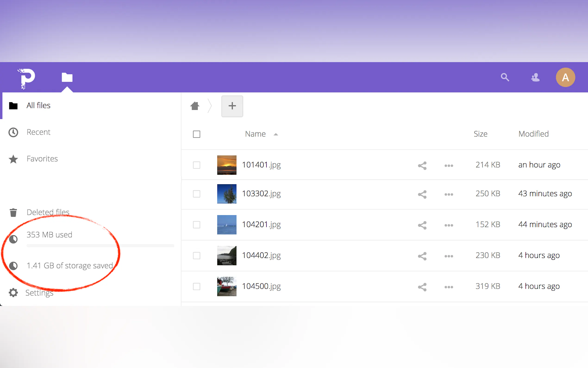Open Deleted files

click(x=48, y=212)
